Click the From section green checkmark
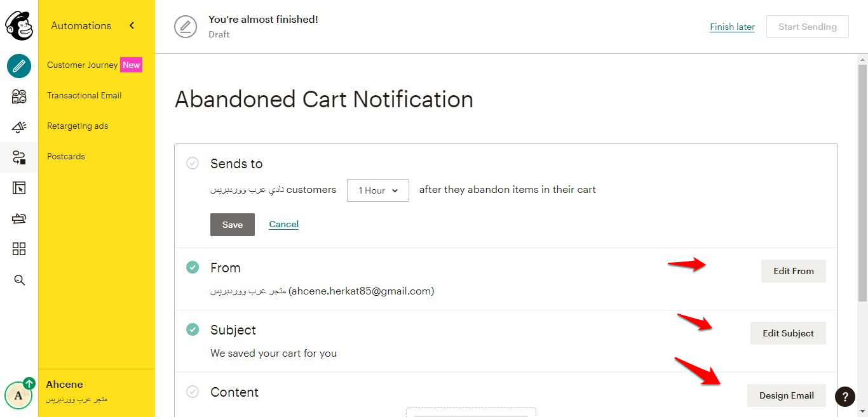Screen dimensions: 868x417 click(x=193, y=268)
